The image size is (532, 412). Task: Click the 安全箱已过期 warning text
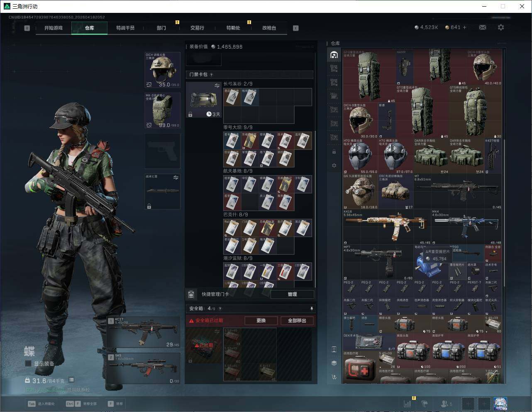[x=209, y=321]
